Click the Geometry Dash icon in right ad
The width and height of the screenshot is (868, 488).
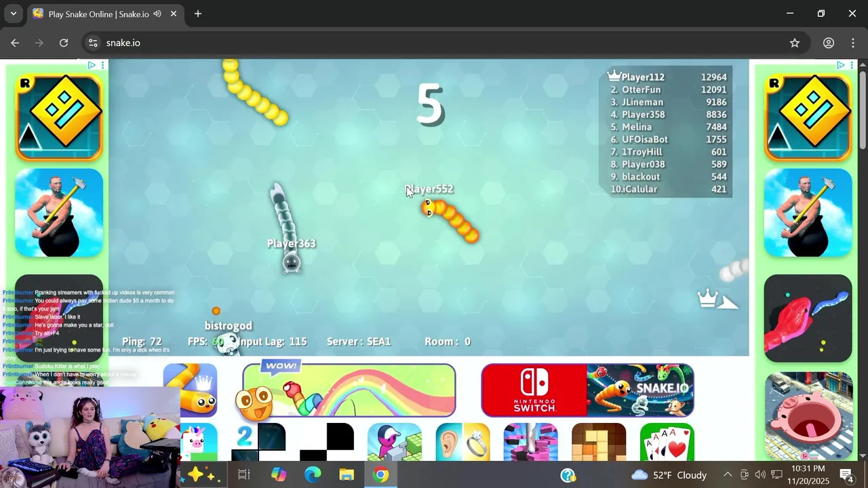(808, 118)
